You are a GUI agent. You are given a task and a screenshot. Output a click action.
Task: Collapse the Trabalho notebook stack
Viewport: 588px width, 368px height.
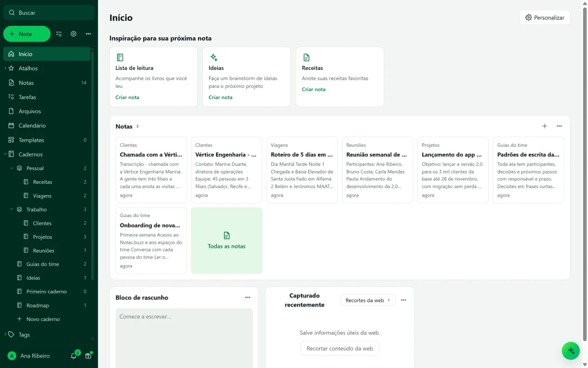point(12,209)
